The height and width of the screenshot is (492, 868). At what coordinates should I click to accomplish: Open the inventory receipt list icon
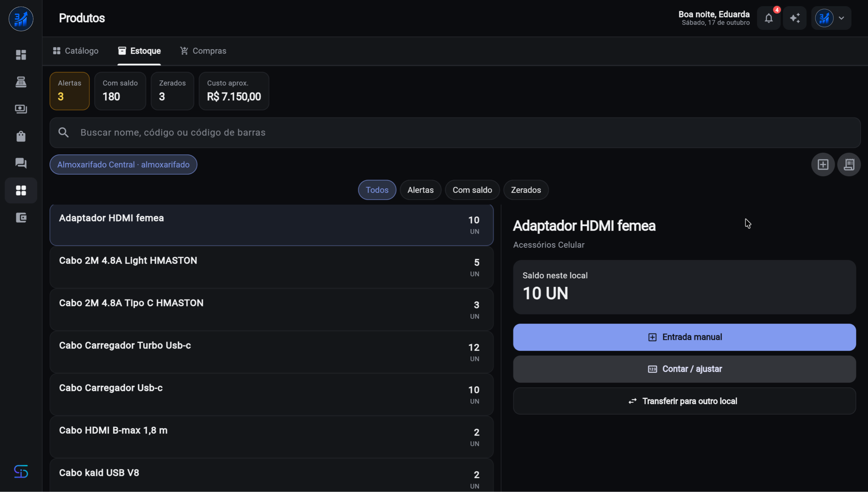849,165
